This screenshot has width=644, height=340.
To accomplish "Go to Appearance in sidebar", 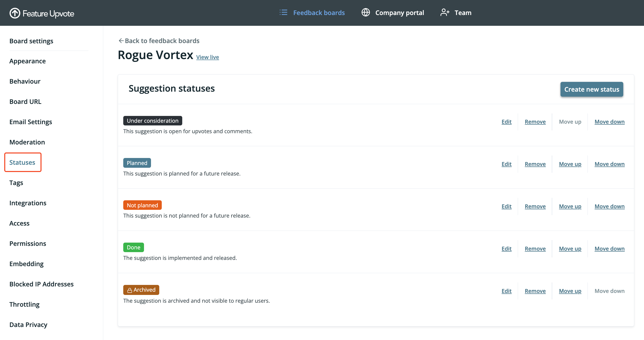I will [x=27, y=61].
